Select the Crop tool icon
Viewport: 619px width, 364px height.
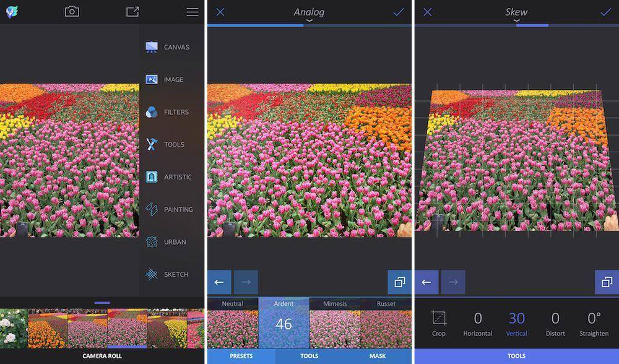tap(439, 319)
